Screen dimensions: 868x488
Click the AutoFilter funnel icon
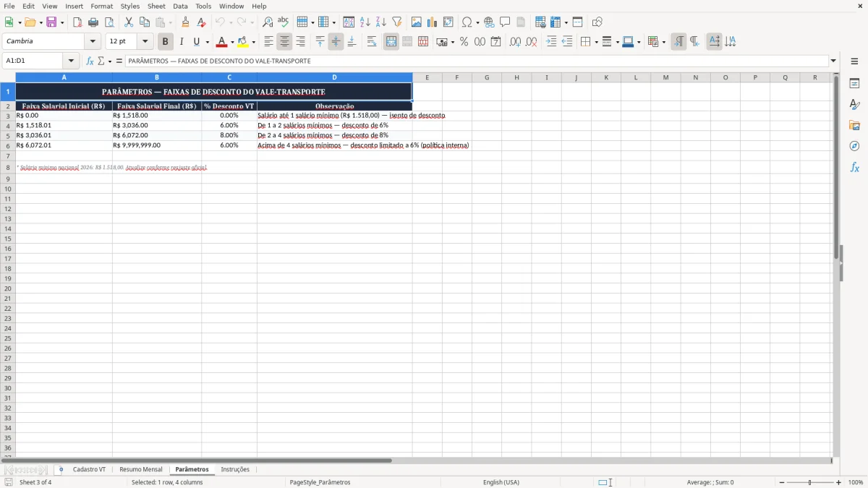point(397,22)
